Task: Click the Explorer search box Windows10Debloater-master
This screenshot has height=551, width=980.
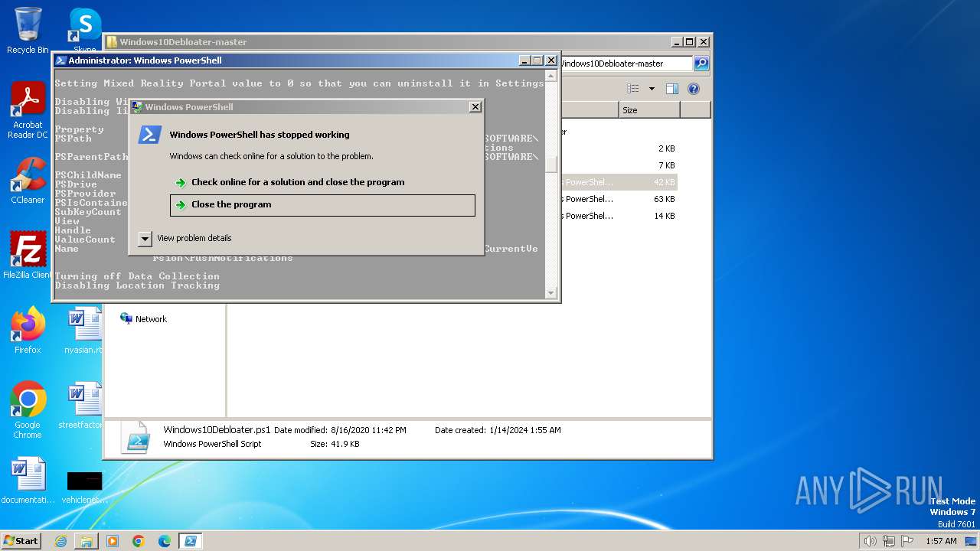Action: pyautogui.click(x=626, y=64)
